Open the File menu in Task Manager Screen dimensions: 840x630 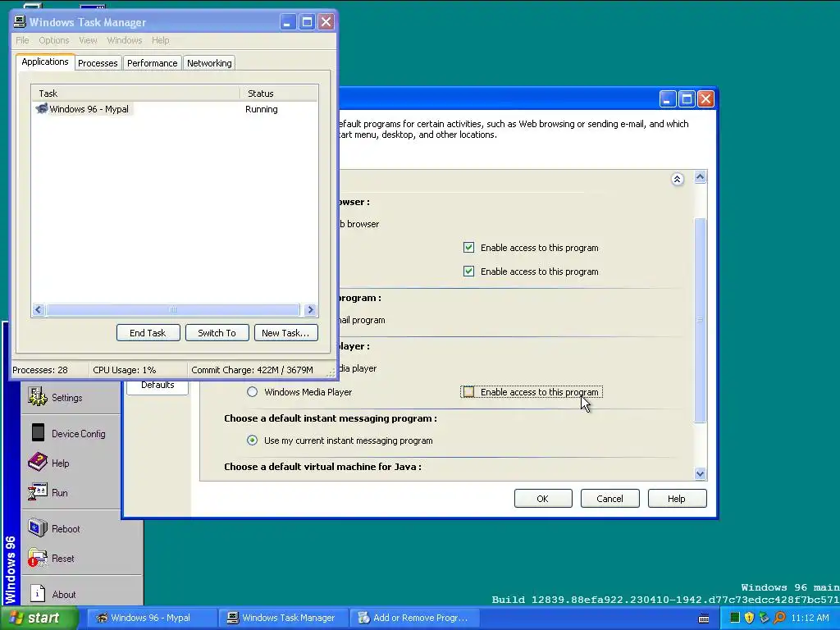coord(22,40)
